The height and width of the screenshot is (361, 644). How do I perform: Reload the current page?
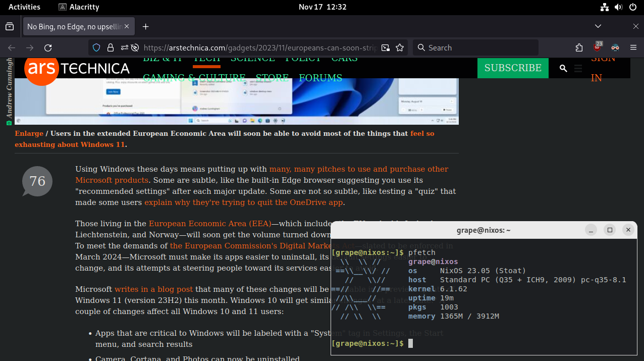48,47
